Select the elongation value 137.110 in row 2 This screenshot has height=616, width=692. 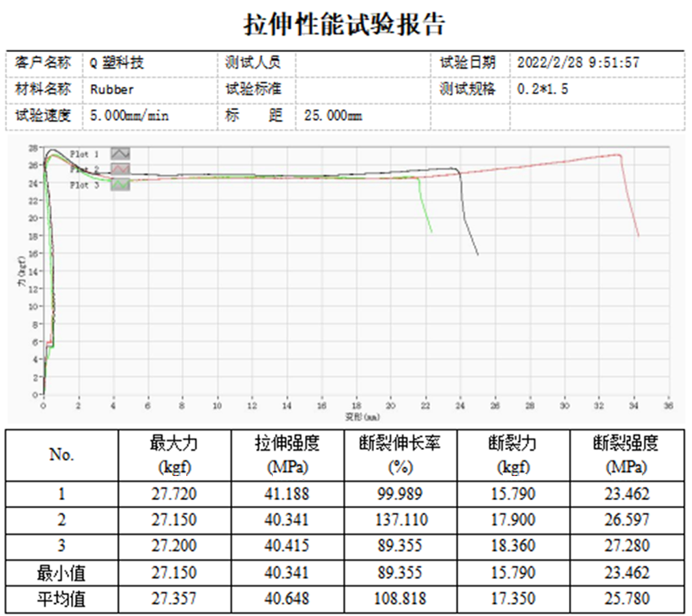pos(400,520)
